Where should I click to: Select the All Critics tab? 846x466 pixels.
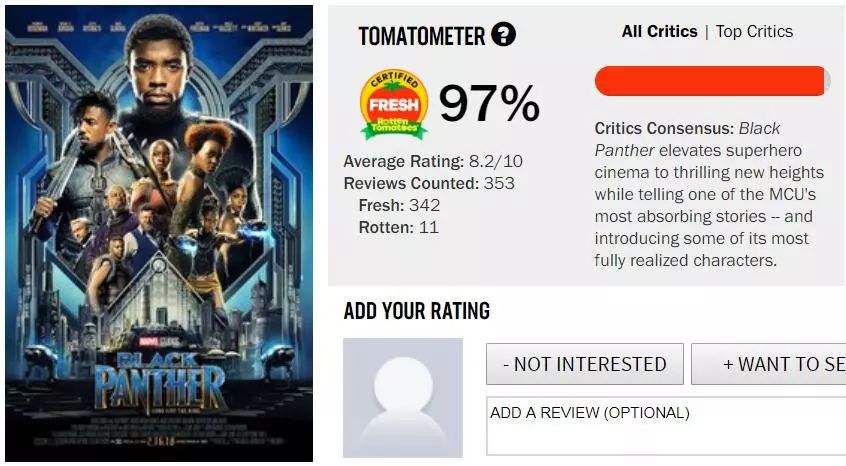(x=659, y=32)
